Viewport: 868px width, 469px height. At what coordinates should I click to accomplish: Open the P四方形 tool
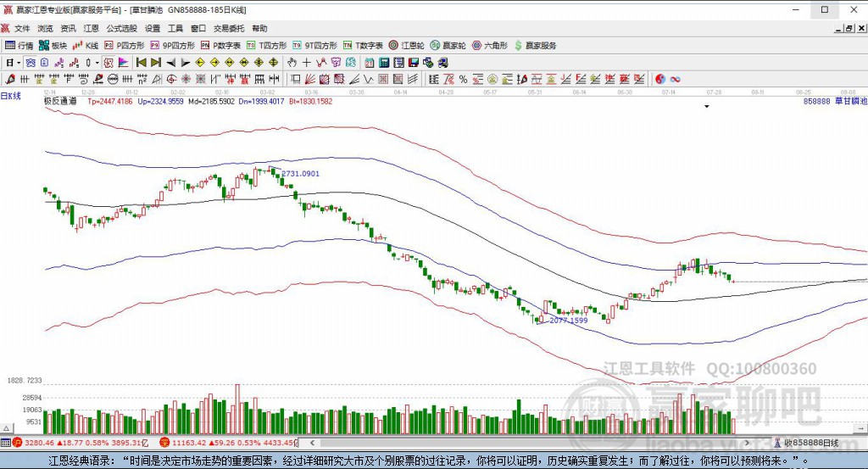click(124, 46)
